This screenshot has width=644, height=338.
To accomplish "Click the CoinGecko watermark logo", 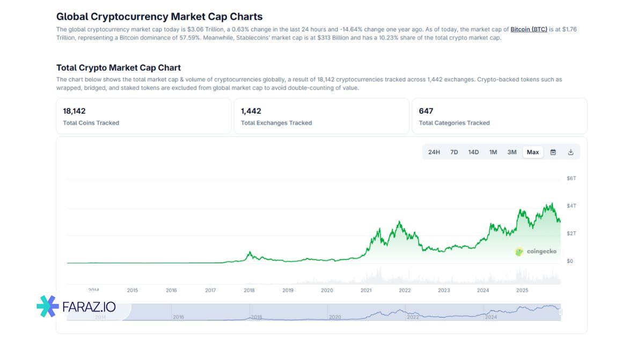I will pyautogui.click(x=536, y=251).
